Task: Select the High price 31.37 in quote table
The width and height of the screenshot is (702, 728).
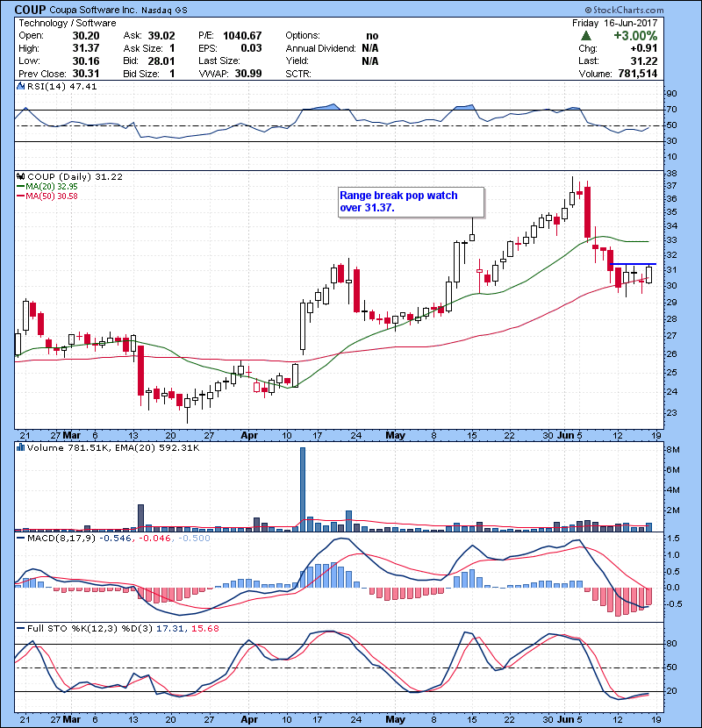Action: point(86,48)
